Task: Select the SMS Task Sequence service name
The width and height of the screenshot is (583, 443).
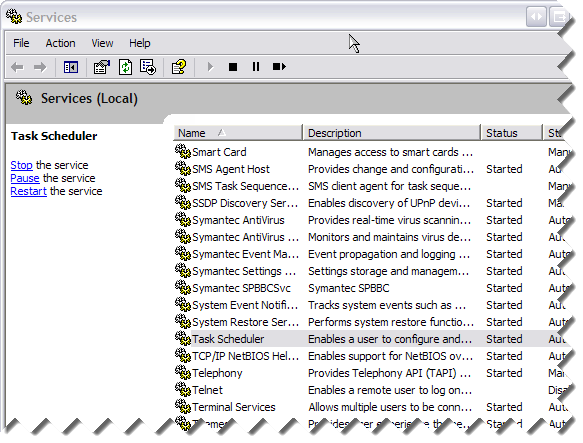Action: [245, 186]
